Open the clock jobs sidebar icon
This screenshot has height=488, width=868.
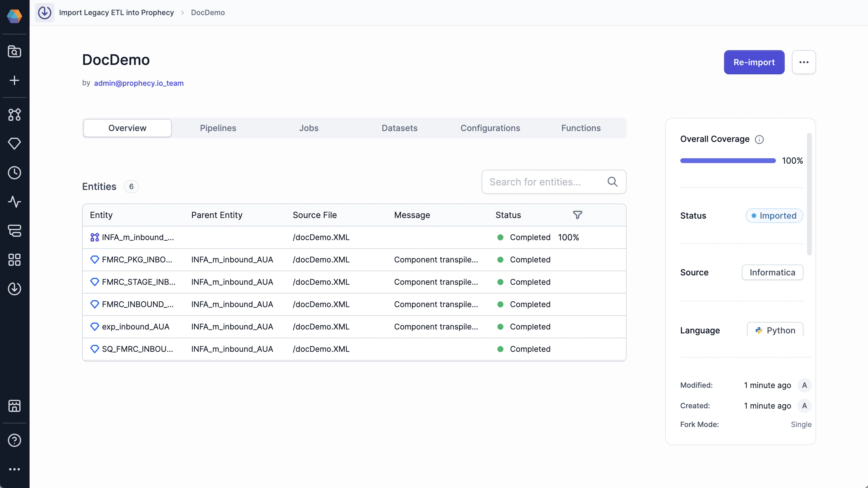click(x=14, y=173)
